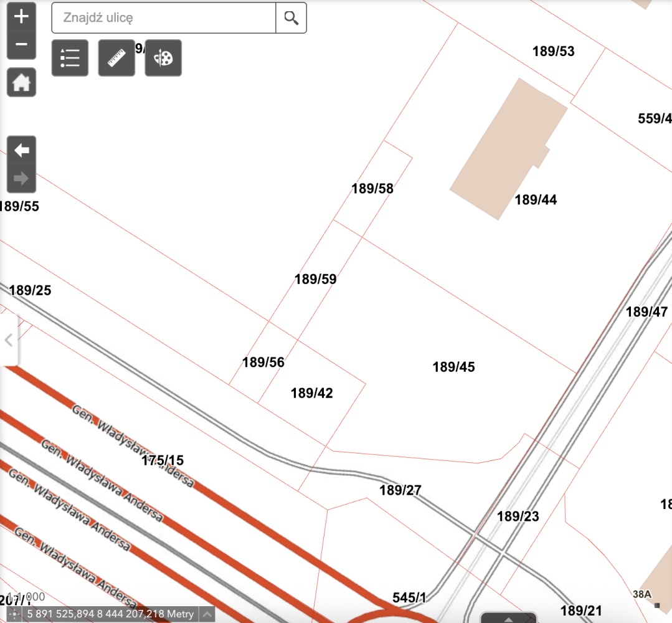Click the coordinates readout in status bar
The height and width of the screenshot is (623, 672).
click(x=110, y=614)
